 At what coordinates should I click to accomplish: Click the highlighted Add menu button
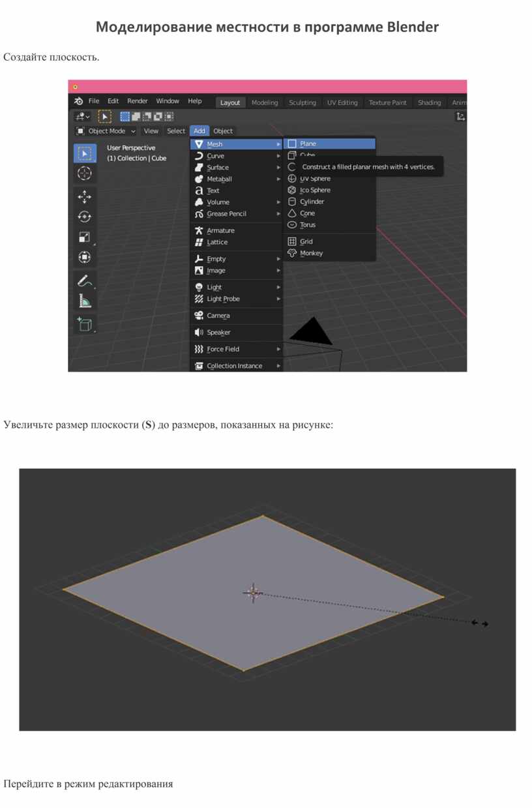[x=199, y=131]
